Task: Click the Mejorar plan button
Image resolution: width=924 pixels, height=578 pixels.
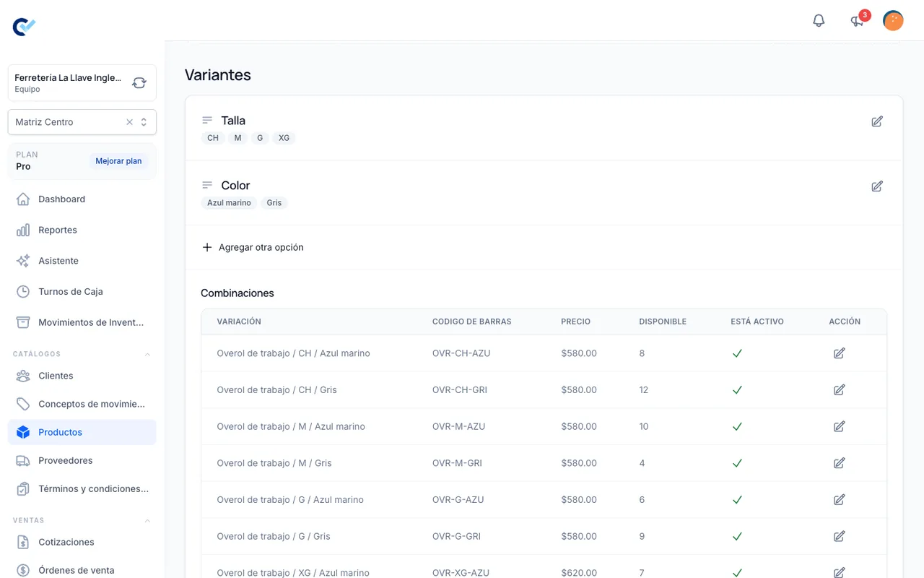Action: tap(118, 161)
